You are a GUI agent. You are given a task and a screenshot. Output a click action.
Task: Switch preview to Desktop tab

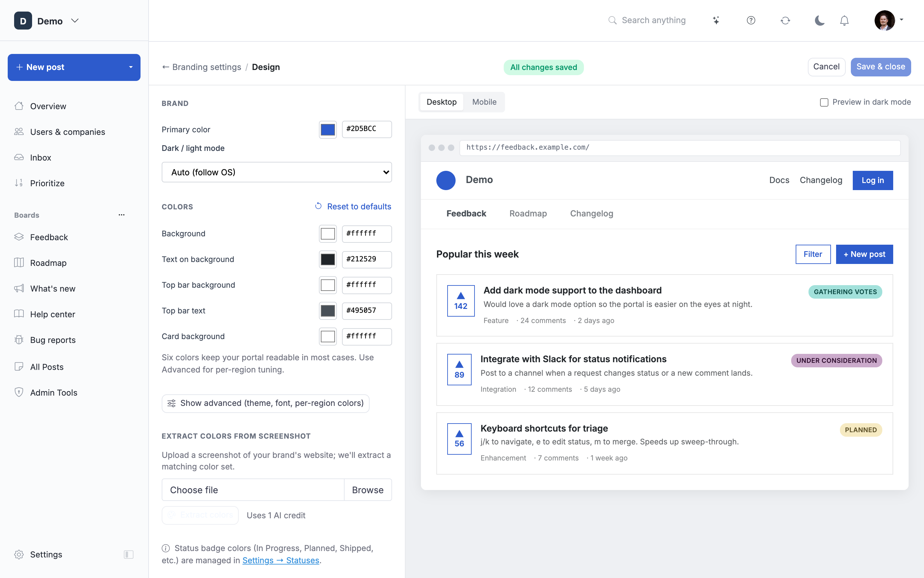coord(441,102)
